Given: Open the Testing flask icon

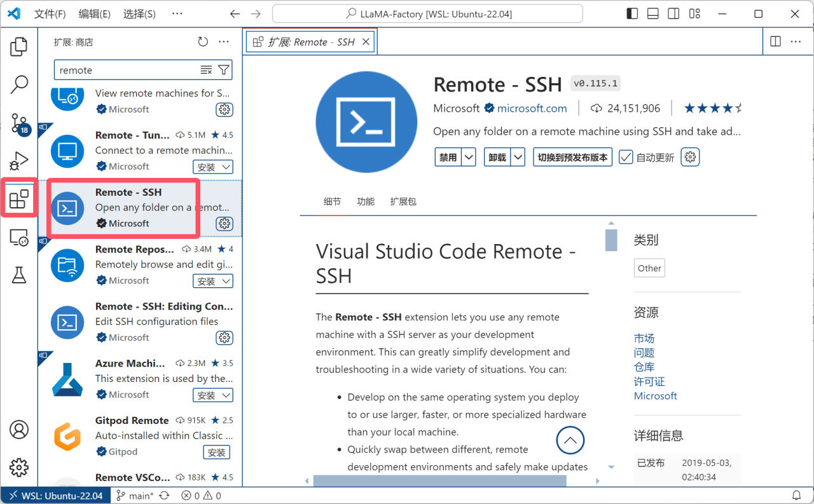Looking at the screenshot, I should click(x=19, y=275).
